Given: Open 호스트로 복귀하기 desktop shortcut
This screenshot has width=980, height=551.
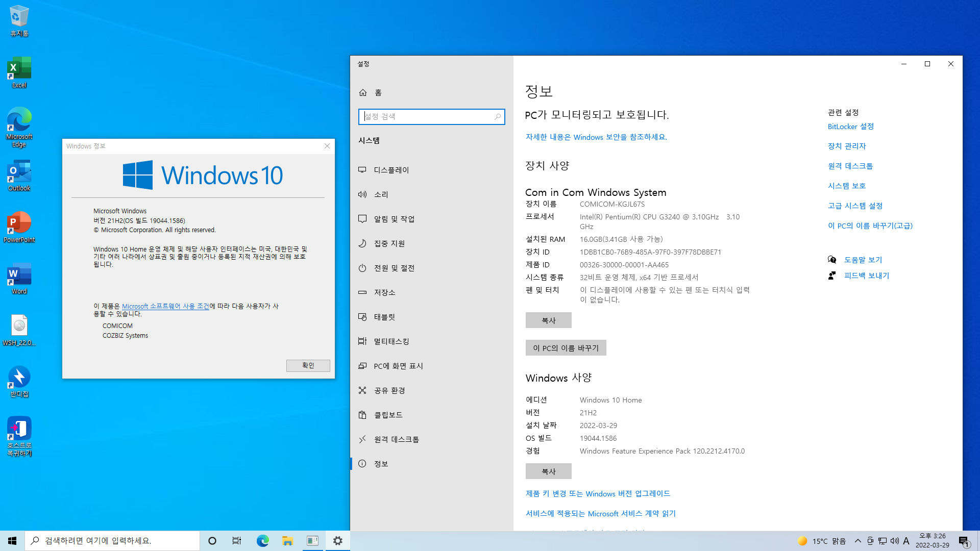Looking at the screenshot, I should click(19, 437).
